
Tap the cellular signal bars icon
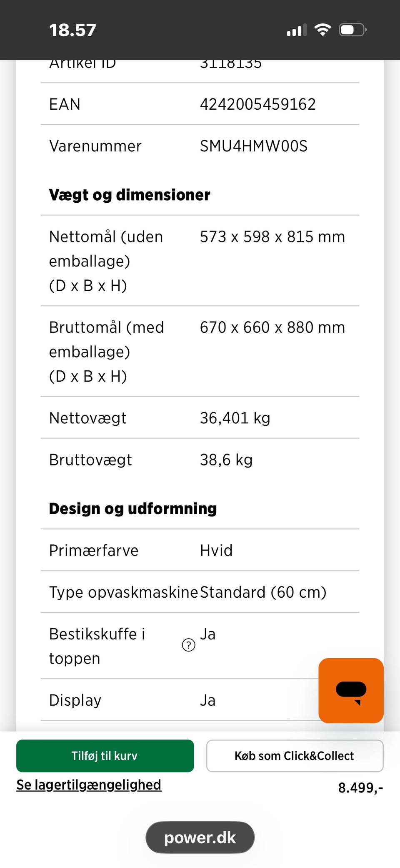[297, 30]
